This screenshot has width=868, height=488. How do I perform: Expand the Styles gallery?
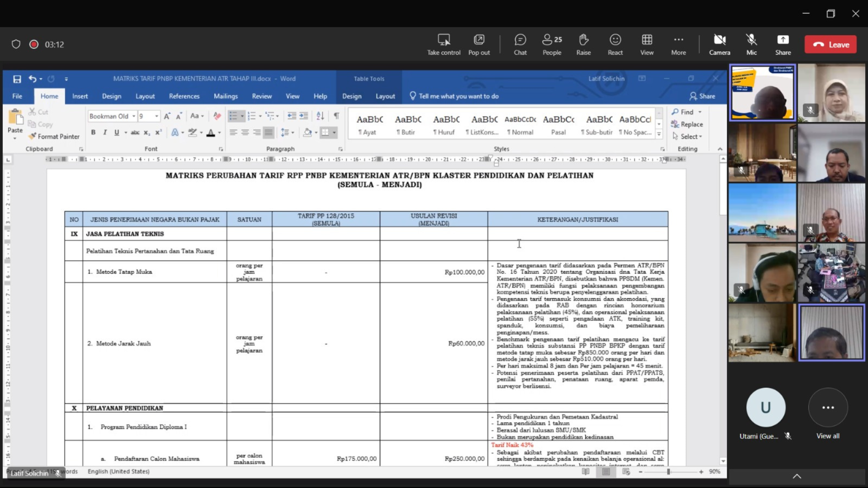tap(659, 134)
